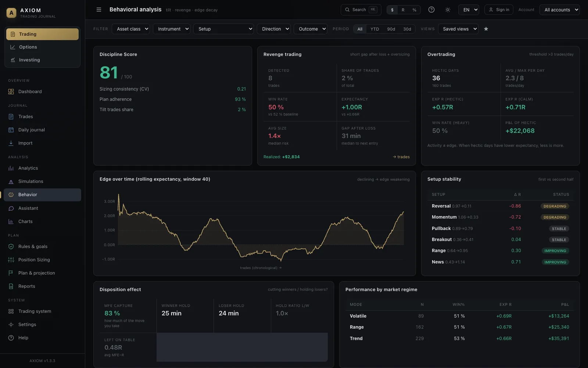
Task: Set period to All
Action: [360, 29]
